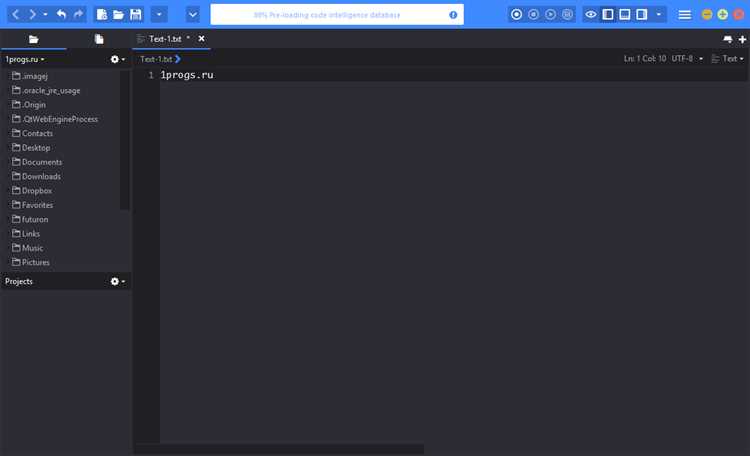Toggle the left side pane

coord(607,14)
